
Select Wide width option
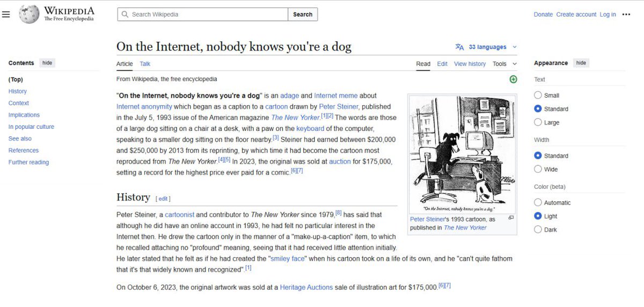click(538, 169)
